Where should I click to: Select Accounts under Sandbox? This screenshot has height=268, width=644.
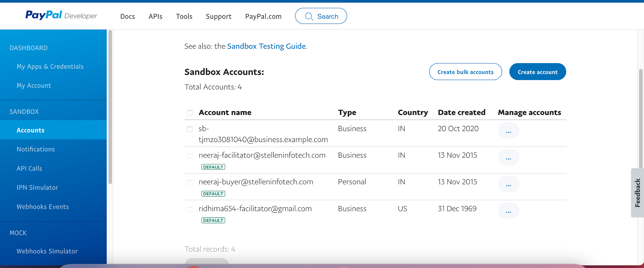pyautogui.click(x=53, y=130)
